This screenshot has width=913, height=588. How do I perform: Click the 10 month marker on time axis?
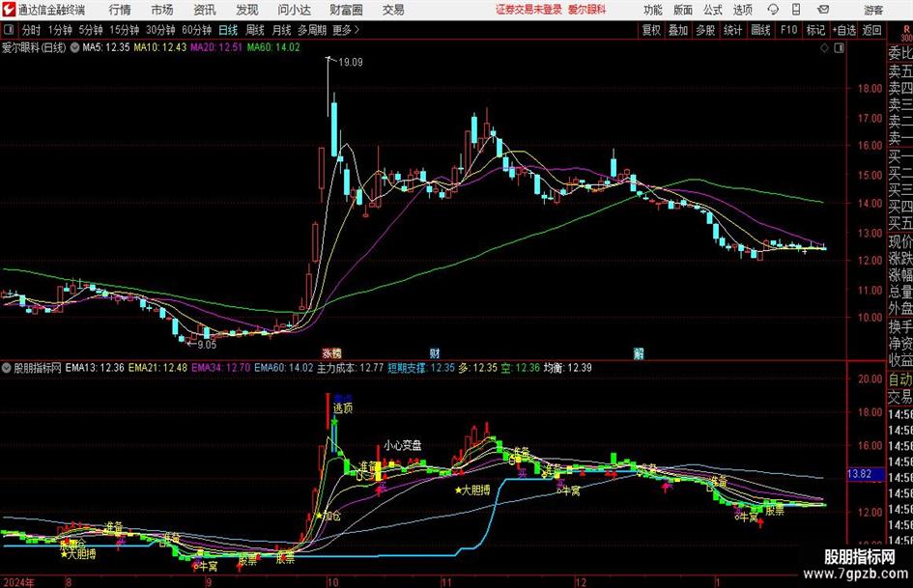tap(332, 582)
